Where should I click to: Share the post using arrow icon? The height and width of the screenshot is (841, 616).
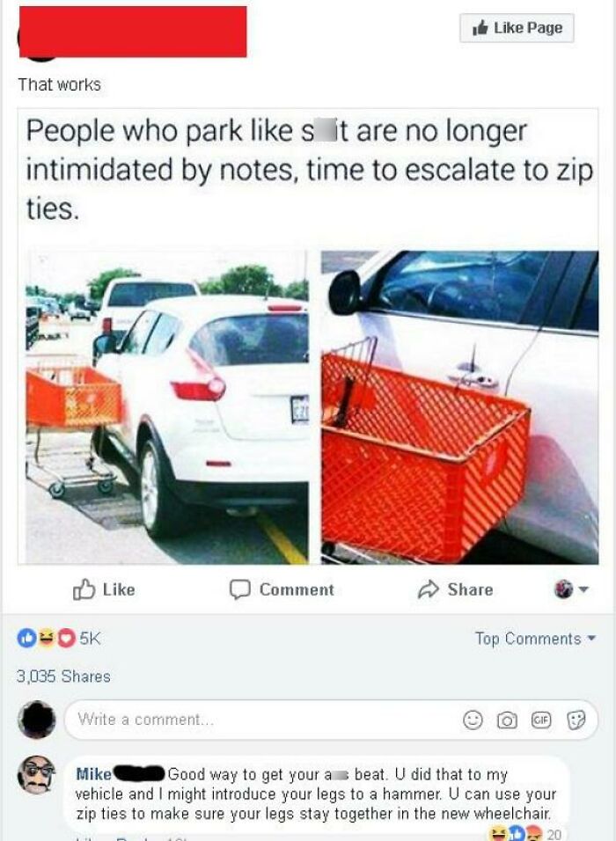pyautogui.click(x=455, y=589)
